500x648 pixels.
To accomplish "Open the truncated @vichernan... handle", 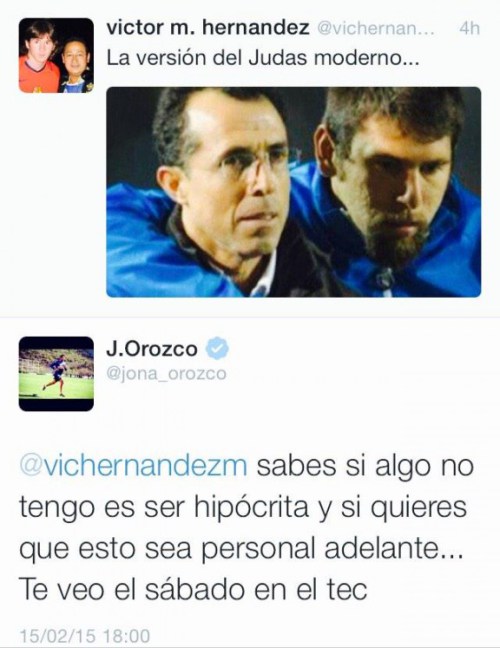I will tap(376, 29).
